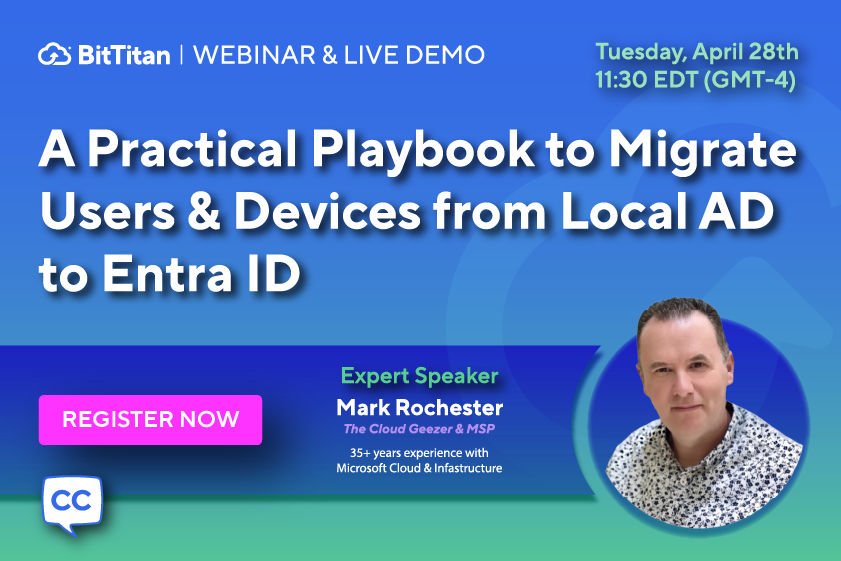841x561 pixels.
Task: Click 'The Cloud Geezer & MSP' subtitle
Action: pos(419,430)
